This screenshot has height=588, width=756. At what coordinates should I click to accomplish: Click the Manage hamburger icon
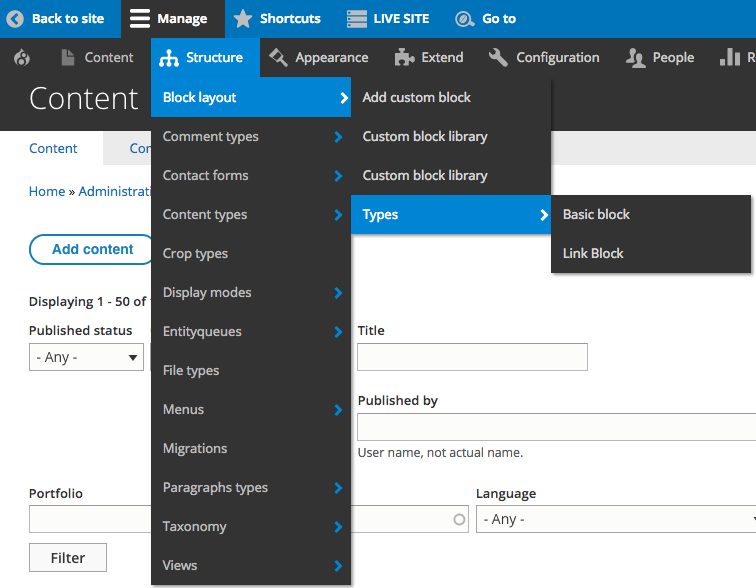coord(140,19)
